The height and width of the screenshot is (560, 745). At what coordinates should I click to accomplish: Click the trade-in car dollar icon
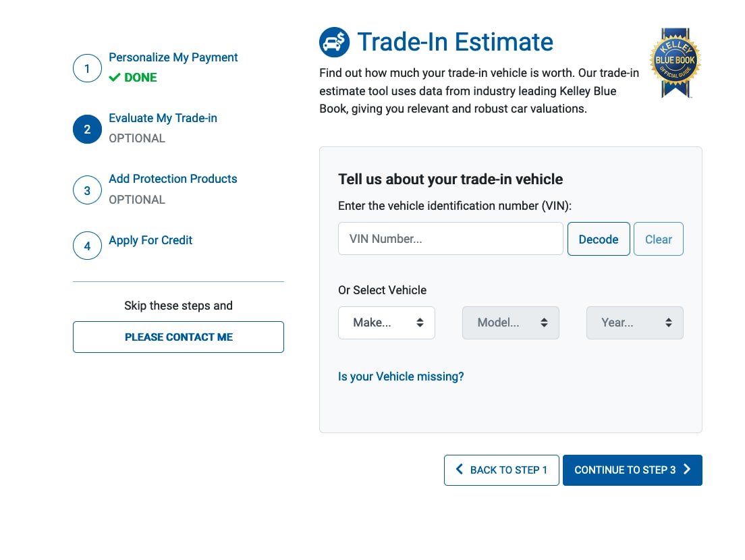(334, 43)
